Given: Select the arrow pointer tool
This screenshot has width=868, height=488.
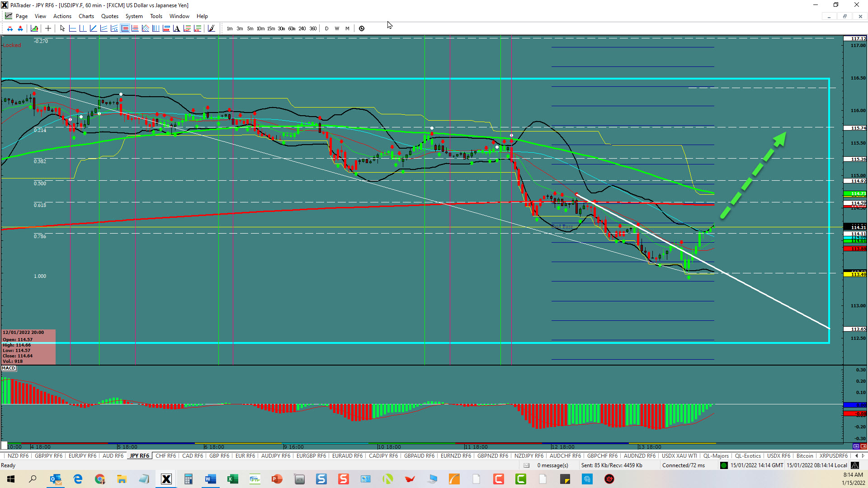Looking at the screenshot, I should 62,28.
